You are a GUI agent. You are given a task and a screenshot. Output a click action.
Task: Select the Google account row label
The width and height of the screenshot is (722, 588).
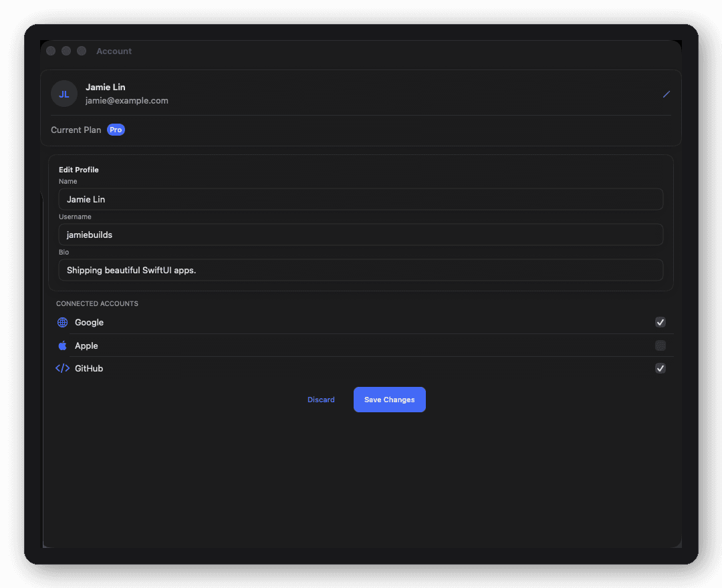pyautogui.click(x=90, y=323)
